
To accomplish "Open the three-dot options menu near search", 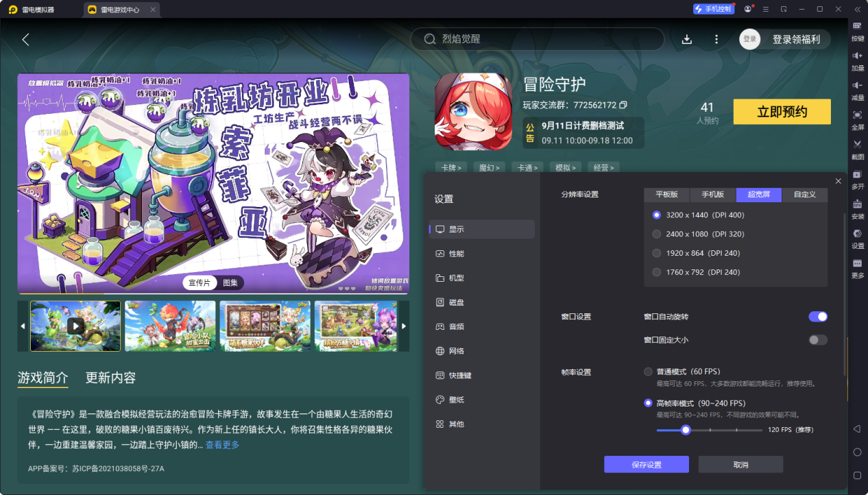I will coord(716,39).
